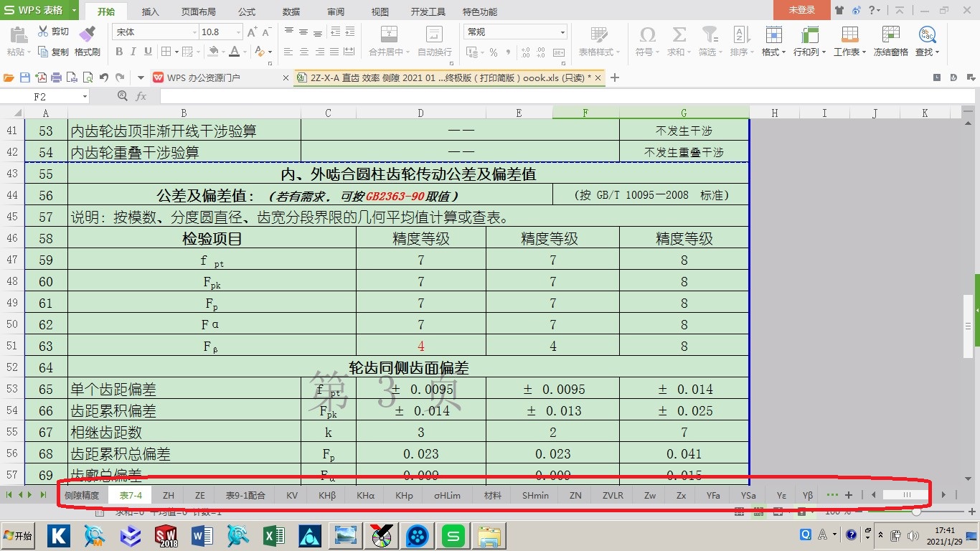Click the Export to PDF icon
The height and width of the screenshot is (551, 980).
point(40,77)
